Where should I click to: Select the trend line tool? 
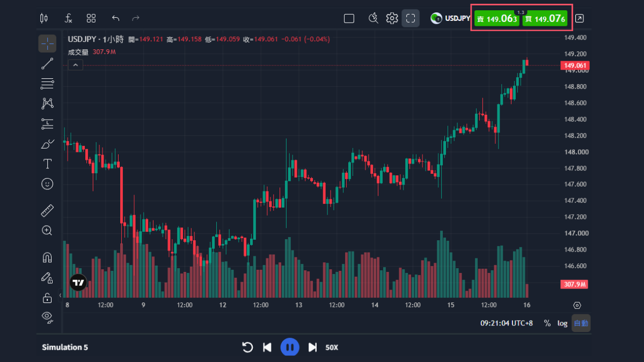tap(47, 63)
